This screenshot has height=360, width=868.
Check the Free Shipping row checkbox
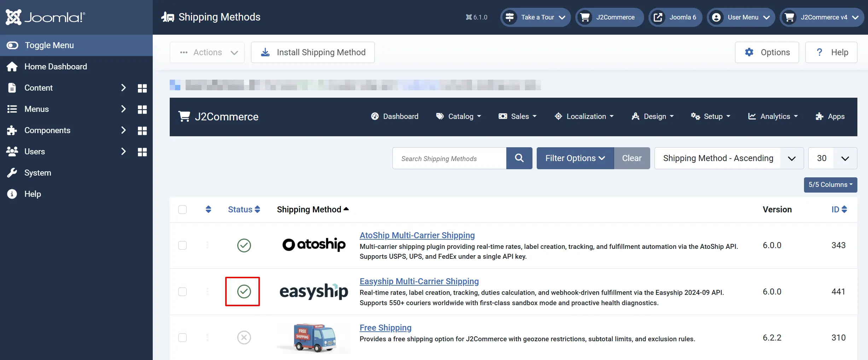(182, 338)
